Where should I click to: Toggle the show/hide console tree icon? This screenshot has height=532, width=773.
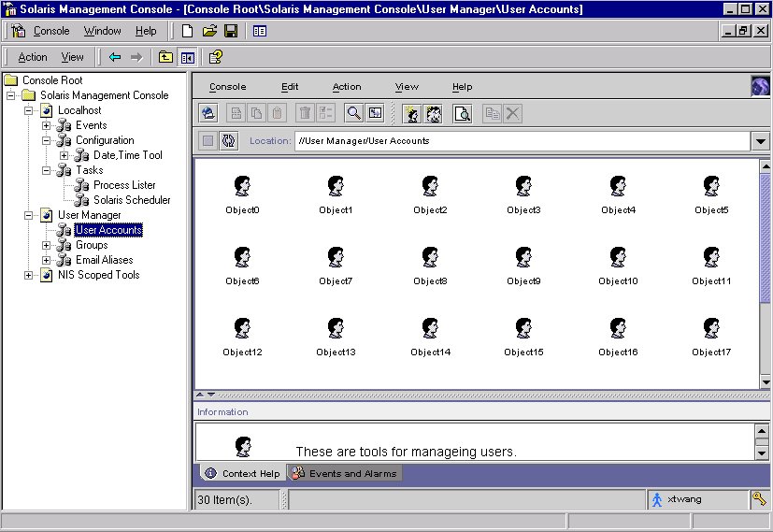click(187, 58)
